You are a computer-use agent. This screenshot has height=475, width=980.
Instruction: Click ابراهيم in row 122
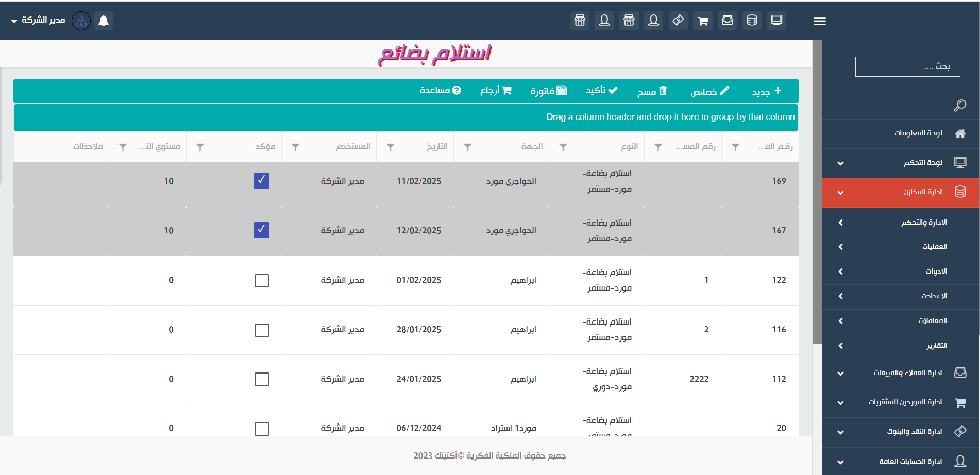point(523,280)
